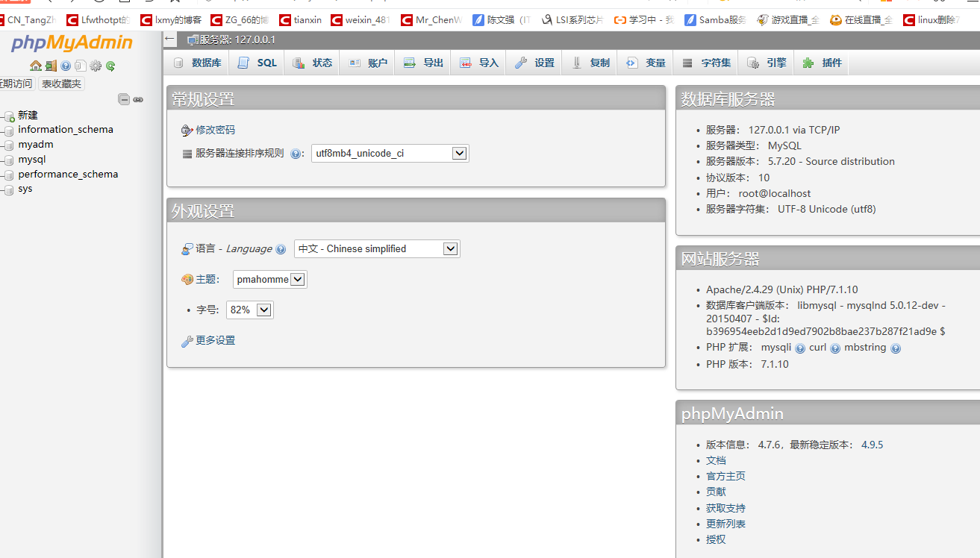Click database icon beside information_schema
The height and width of the screenshot is (558, 980).
pos(10,131)
